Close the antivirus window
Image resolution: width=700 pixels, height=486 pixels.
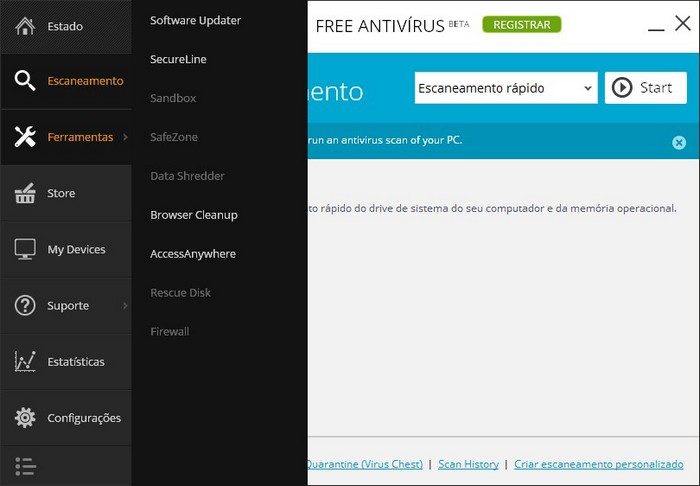point(683,23)
